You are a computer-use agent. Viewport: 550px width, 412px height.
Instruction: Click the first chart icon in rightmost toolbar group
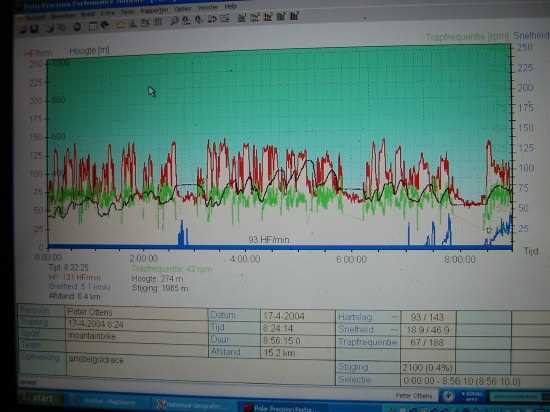tap(242, 18)
